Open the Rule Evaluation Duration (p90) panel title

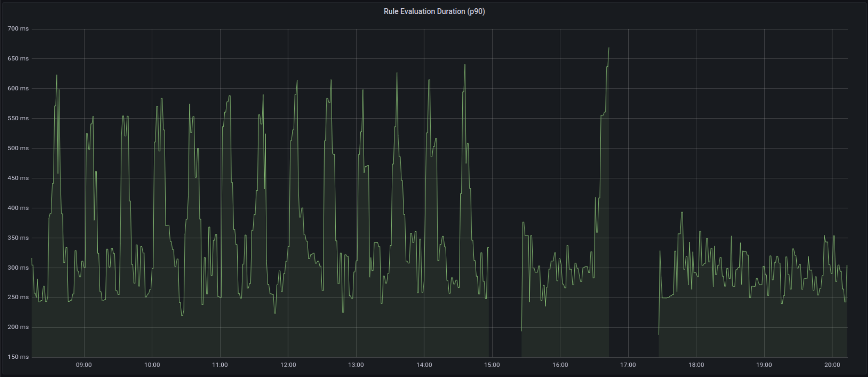(434, 11)
